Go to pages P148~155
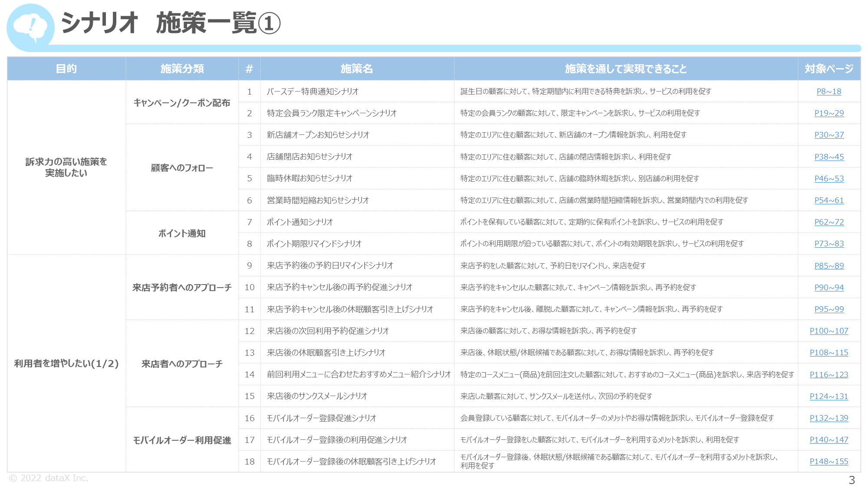This screenshot has width=868, height=488. pyautogui.click(x=829, y=462)
